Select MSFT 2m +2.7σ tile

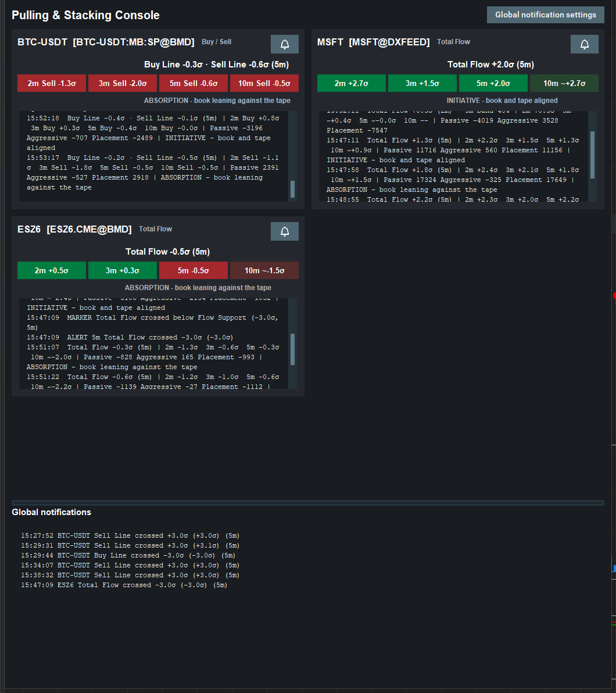point(352,83)
